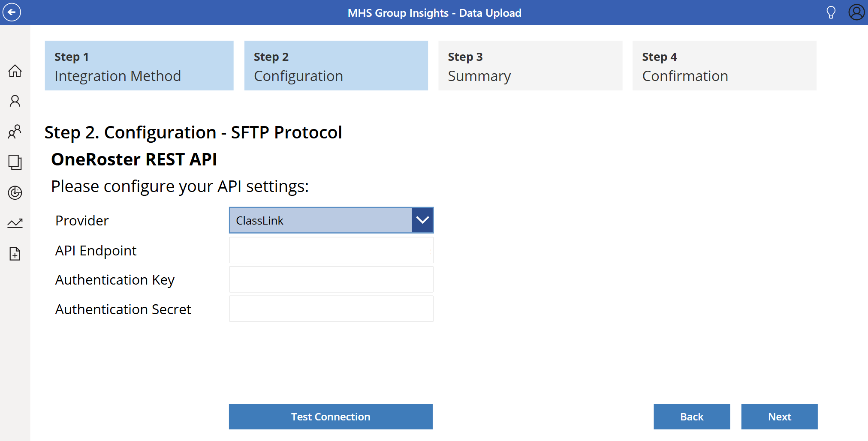This screenshot has width=868, height=441.
Task: Click the 'OneRoster REST API' heading
Action: click(x=134, y=159)
